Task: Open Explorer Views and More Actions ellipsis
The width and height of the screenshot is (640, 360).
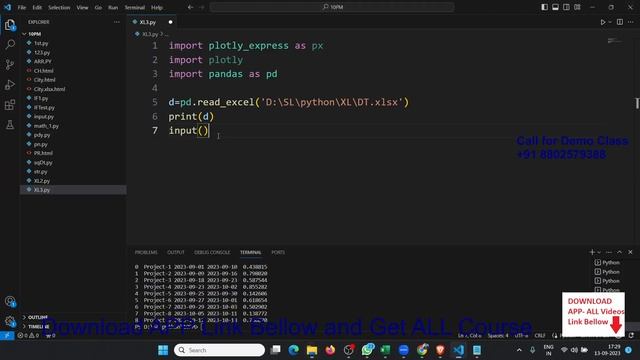Action: coord(117,22)
